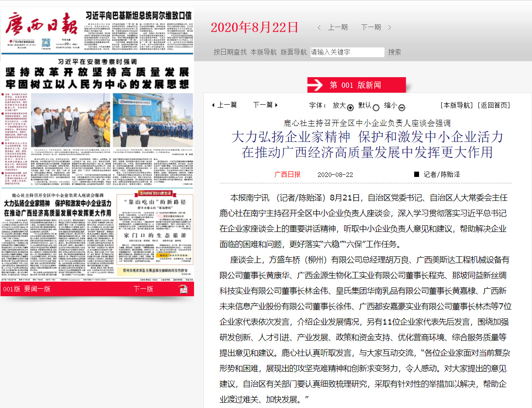Image resolution: width=532 pixels, height=408 pixels.
Task: Open the 坚持改革开放坚持高质量发展 headline on page image
Action: (97, 72)
